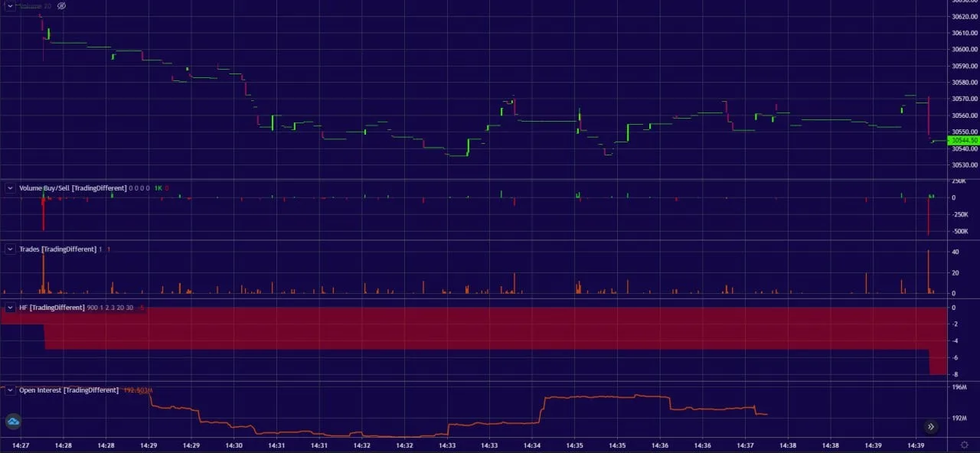The image size is (980, 453).
Task: Click the -8 label on HF scale
Action: pos(954,374)
